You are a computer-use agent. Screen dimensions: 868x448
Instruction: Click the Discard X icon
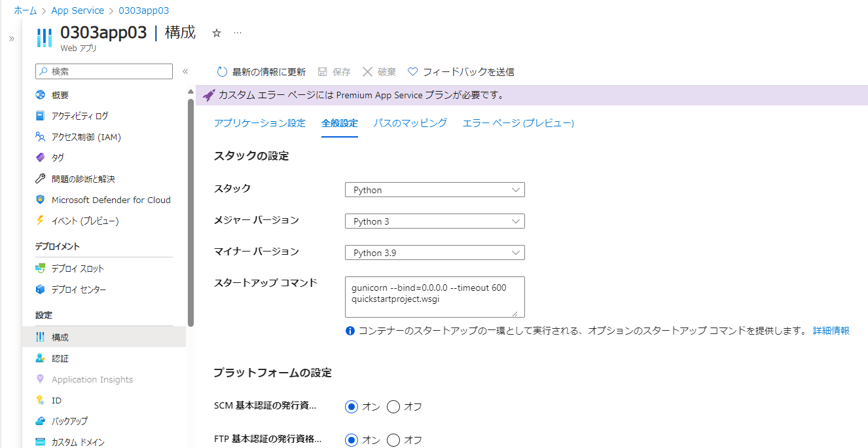click(367, 71)
